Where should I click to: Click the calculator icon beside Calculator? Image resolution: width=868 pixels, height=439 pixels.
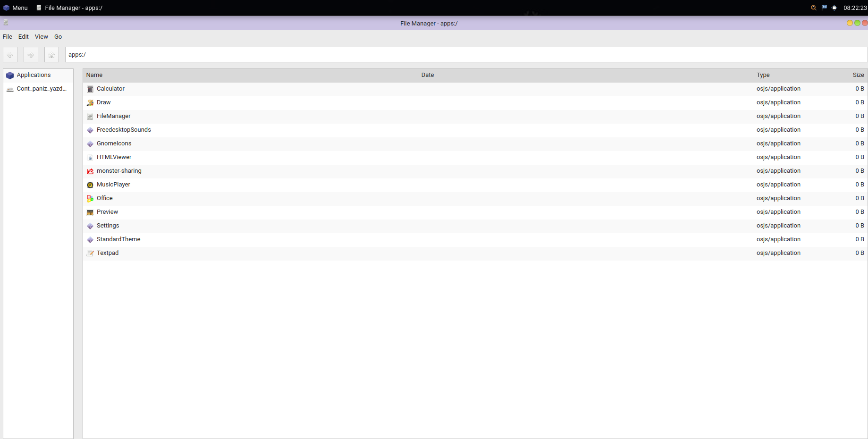pyautogui.click(x=90, y=89)
